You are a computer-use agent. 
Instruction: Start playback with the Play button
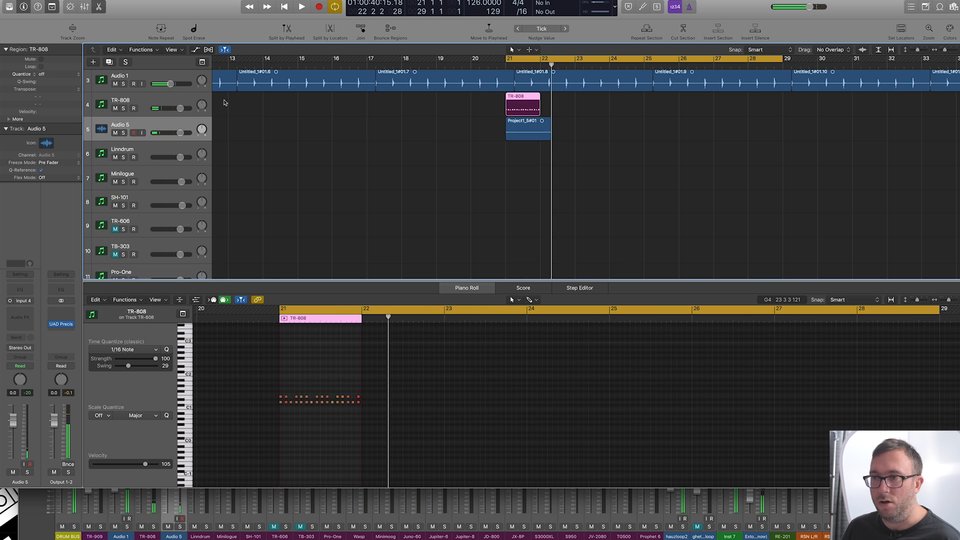[x=301, y=7]
